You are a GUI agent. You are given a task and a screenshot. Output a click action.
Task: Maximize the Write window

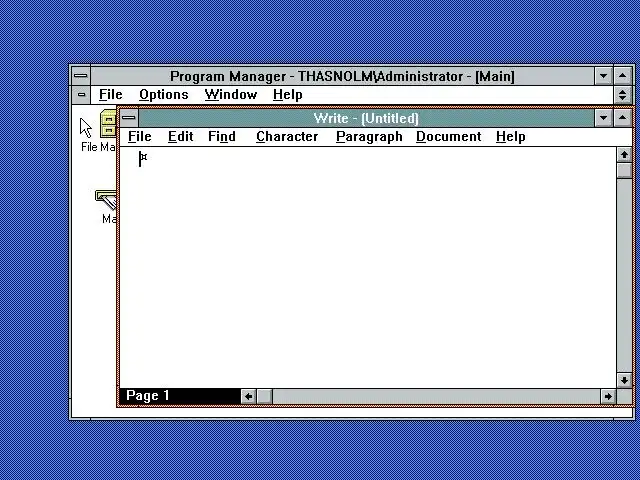click(622, 118)
